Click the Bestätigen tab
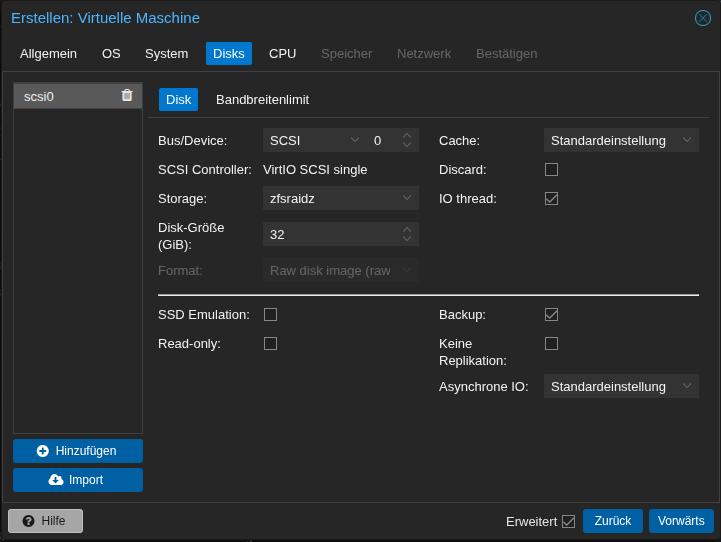The height and width of the screenshot is (542, 721). 506,53
